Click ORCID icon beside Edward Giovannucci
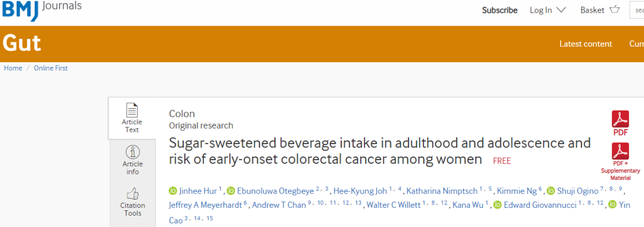This screenshot has height=227, width=644. pos(497,204)
